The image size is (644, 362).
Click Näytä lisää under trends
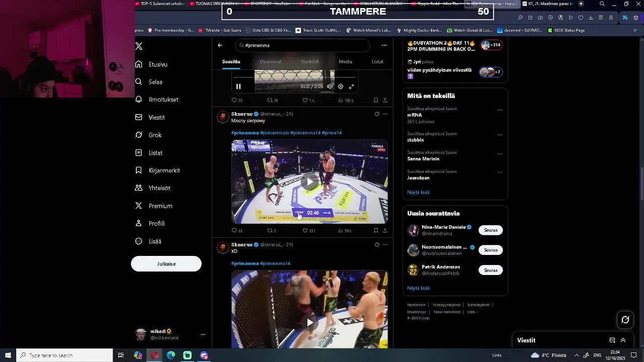(418, 192)
